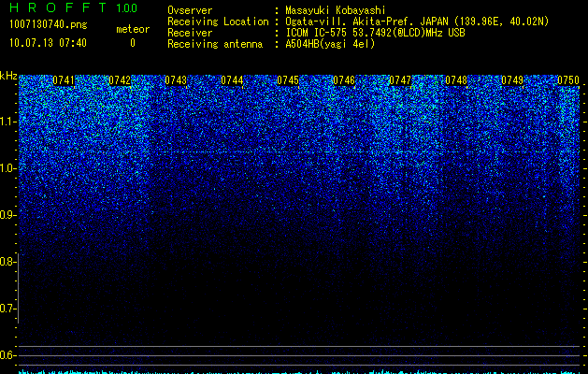
Task: Click the meteor label
Action: point(133,29)
